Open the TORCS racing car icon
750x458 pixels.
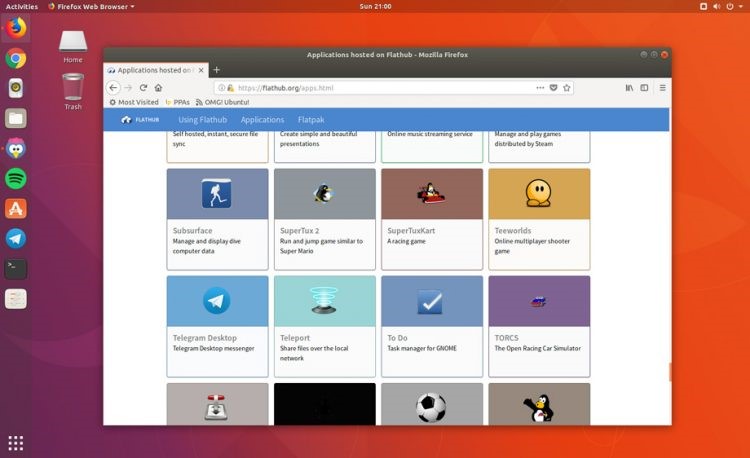pos(539,301)
